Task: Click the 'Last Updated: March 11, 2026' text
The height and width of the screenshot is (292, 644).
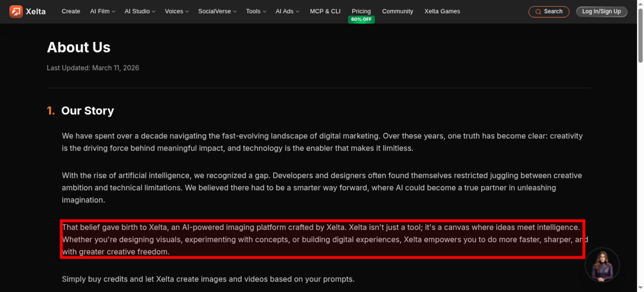Action: 93,68
